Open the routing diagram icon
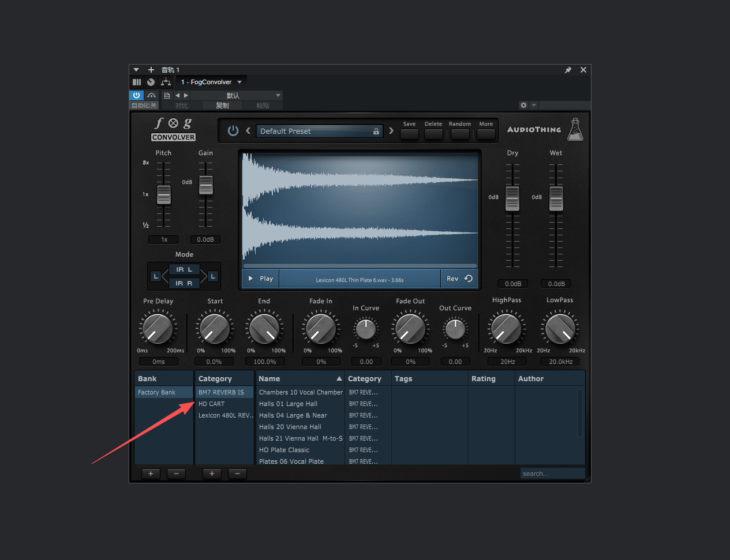730x560 pixels. [166, 81]
